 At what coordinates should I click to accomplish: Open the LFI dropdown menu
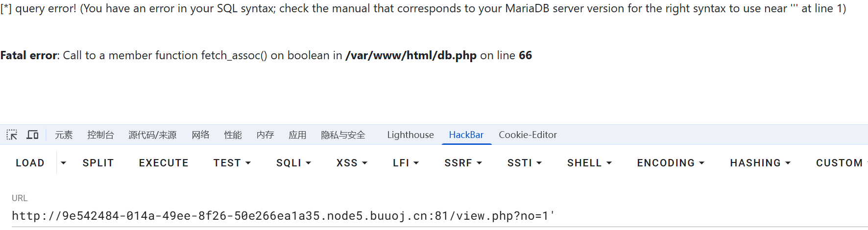coord(406,163)
